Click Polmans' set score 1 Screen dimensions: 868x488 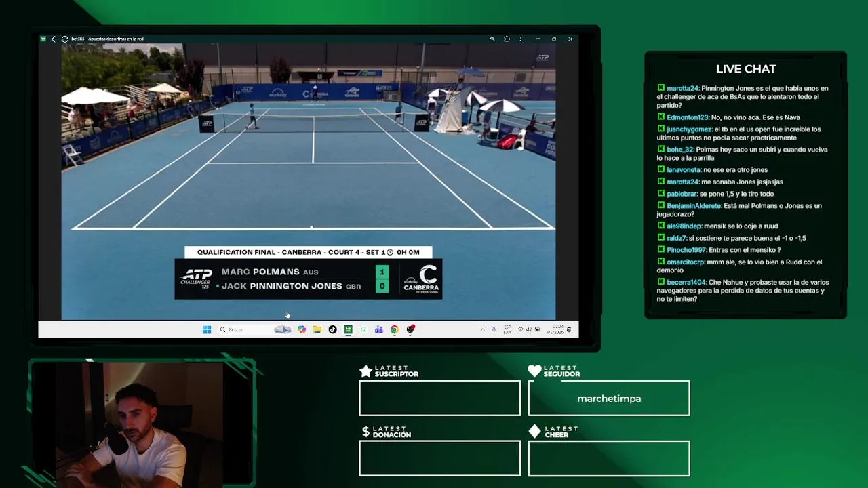(382, 272)
